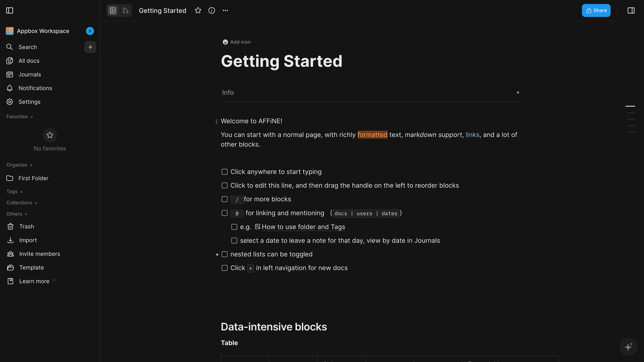Click the 'Table' subheading
The height and width of the screenshot is (362, 644).
(229, 343)
